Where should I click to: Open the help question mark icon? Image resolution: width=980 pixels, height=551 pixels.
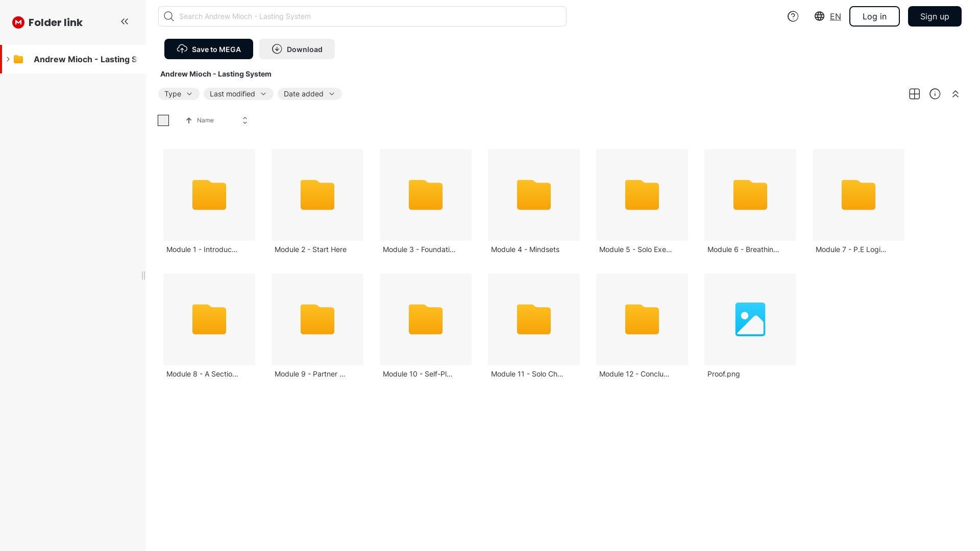[793, 16]
